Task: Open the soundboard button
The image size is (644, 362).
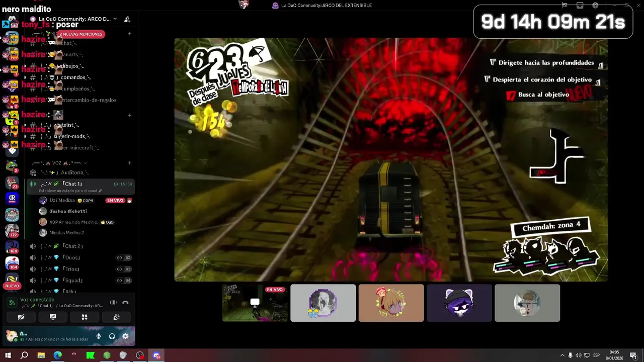Action: (x=116, y=317)
